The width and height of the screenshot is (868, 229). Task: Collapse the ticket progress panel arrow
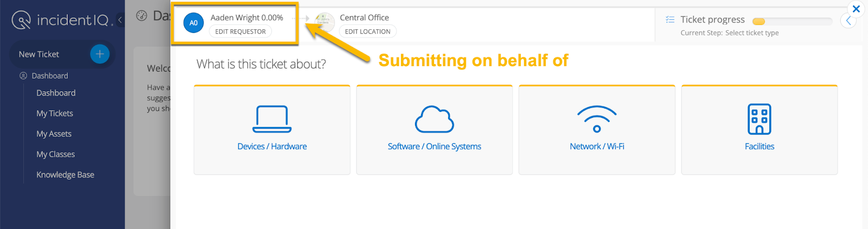click(848, 21)
